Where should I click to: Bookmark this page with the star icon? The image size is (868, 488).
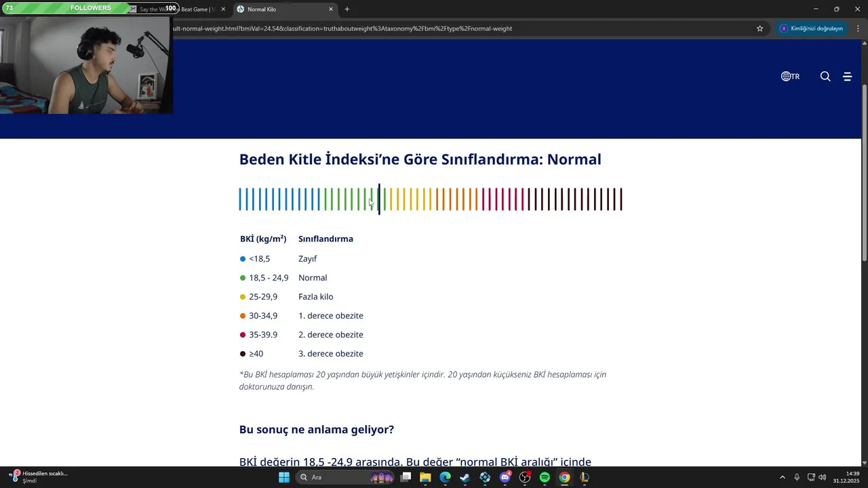760,28
